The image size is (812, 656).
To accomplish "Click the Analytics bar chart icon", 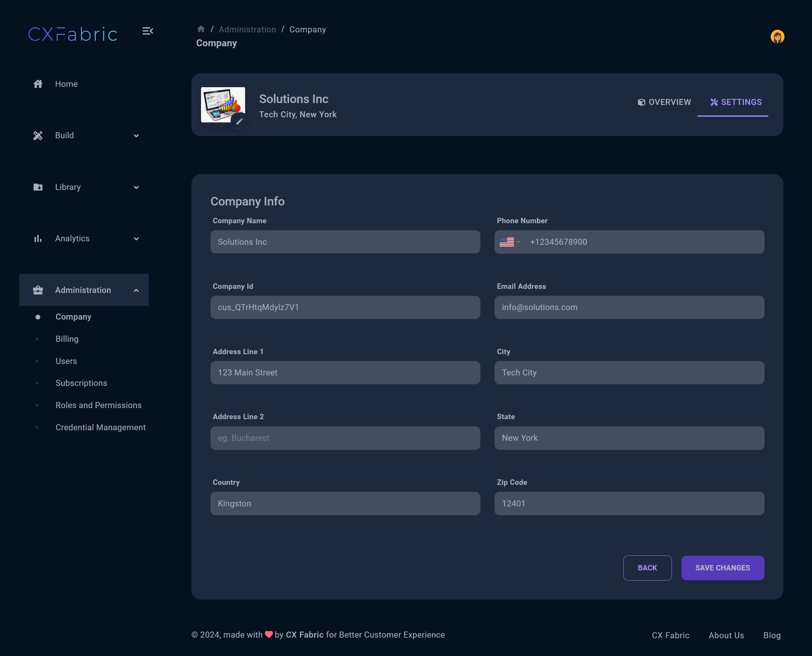I will [x=38, y=238].
